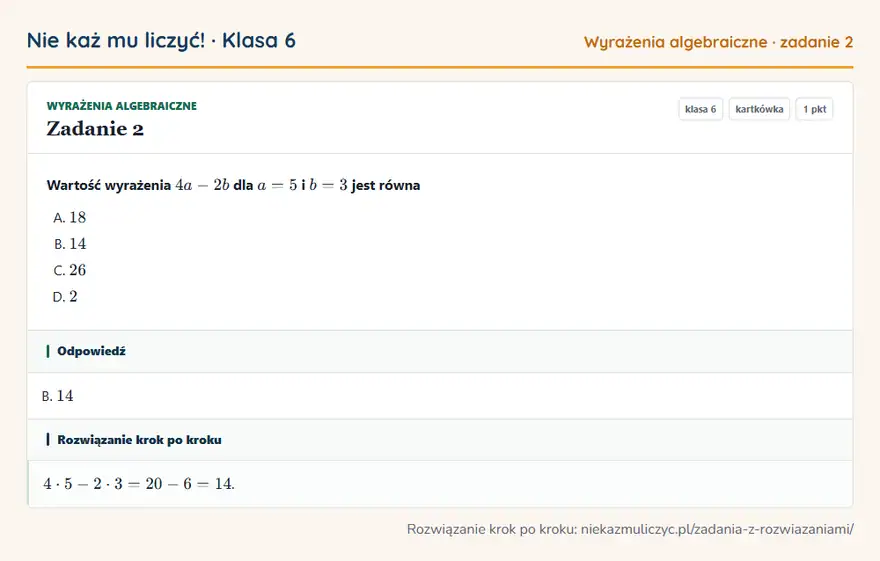Click the answer 'B. 14' below Odpowiedź
880x561 pixels.
pos(58,396)
